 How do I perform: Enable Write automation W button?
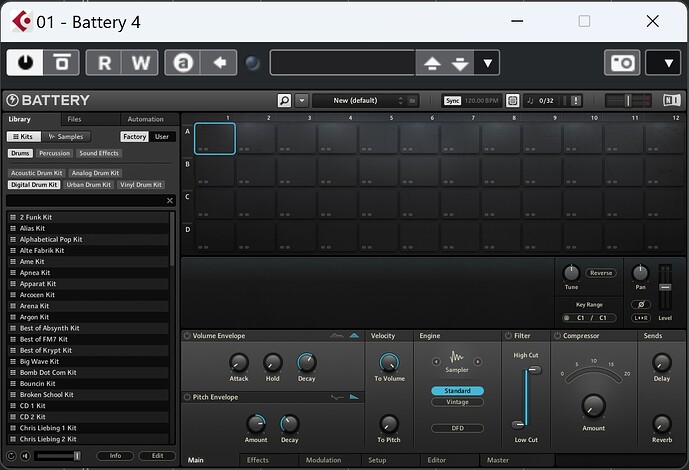[140, 63]
